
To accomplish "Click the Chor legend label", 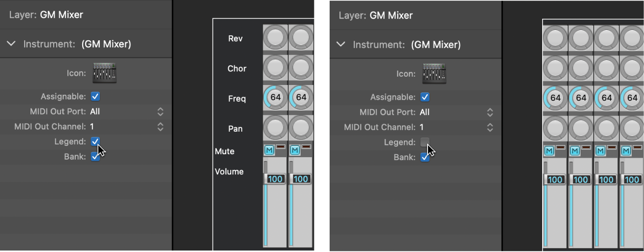I will click(x=237, y=68).
